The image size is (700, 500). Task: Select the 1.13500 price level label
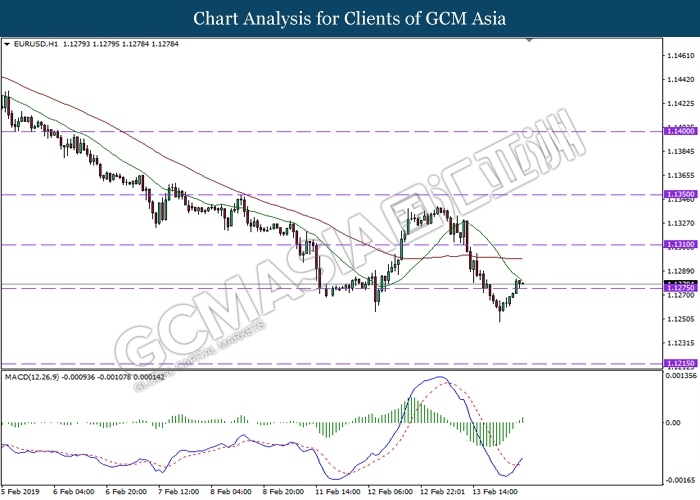click(x=681, y=195)
